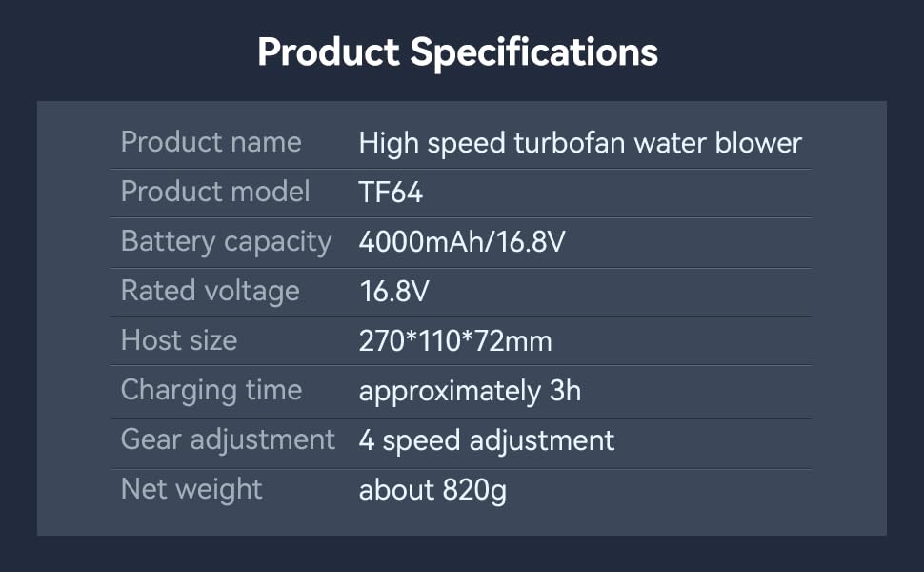Select the Gear adjustment label

[228, 440]
